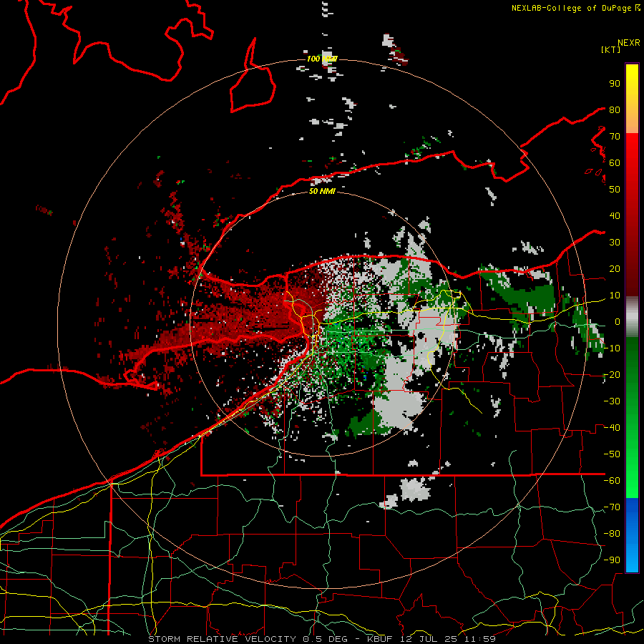Click the -10 value on velocity scale
This screenshot has width=644, height=644.
[612, 348]
